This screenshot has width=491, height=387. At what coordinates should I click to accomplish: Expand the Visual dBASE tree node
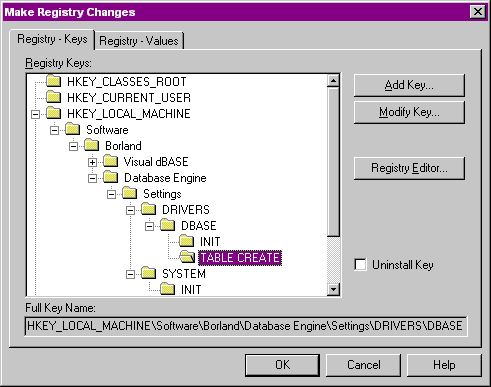pos(92,162)
